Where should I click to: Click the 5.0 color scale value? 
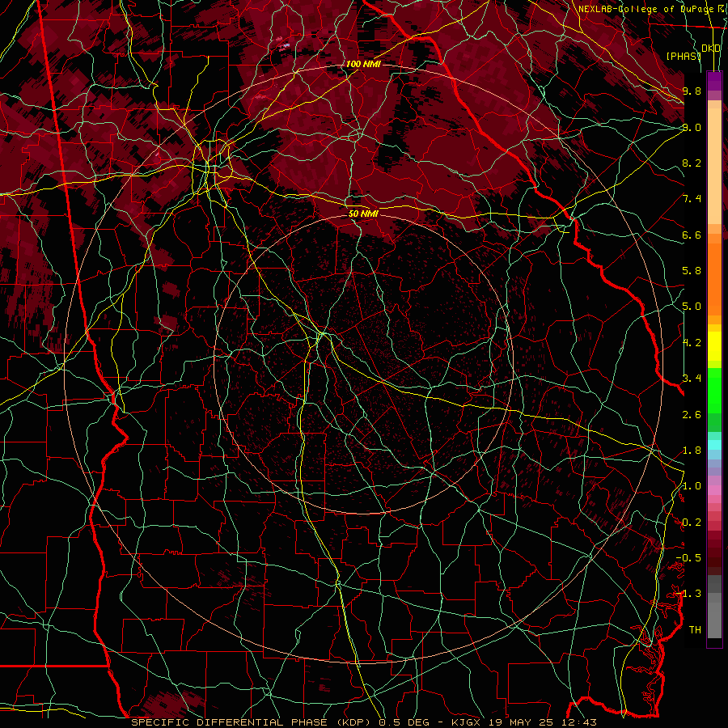point(692,307)
